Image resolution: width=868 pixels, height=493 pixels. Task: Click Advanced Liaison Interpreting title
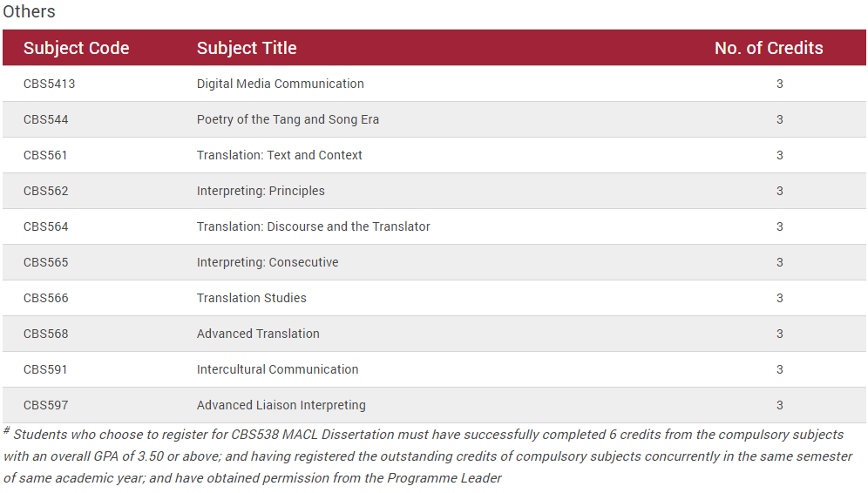click(281, 405)
